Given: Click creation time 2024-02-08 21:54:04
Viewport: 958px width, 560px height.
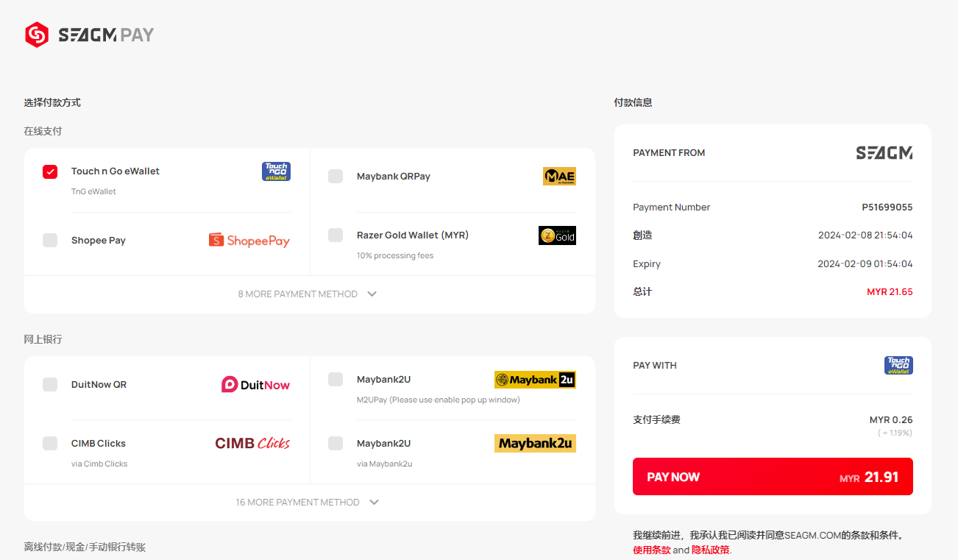Looking at the screenshot, I should 865,235.
